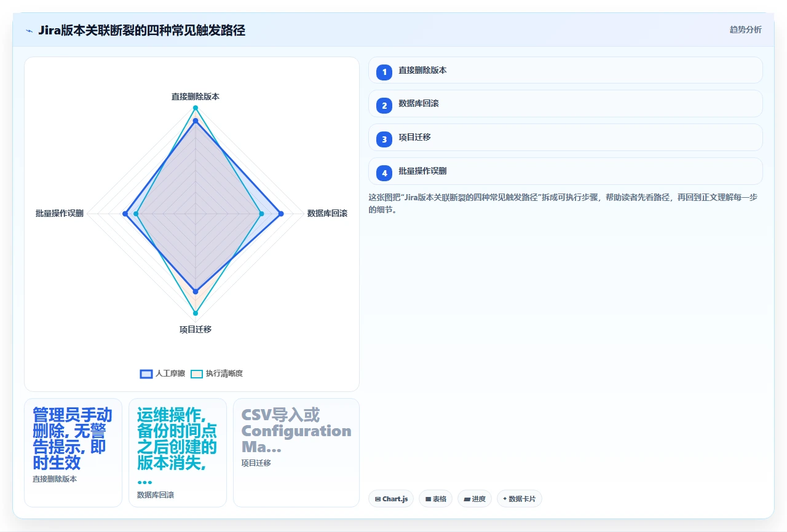Viewport: 787px width, 532px height.
Task: Click the icon in the 表格 tag
Action: point(428,499)
